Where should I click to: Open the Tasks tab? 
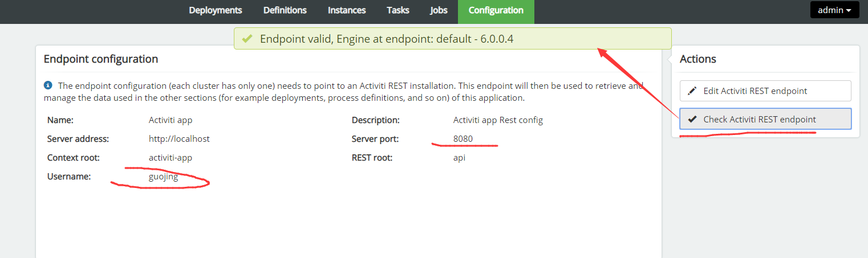point(398,10)
